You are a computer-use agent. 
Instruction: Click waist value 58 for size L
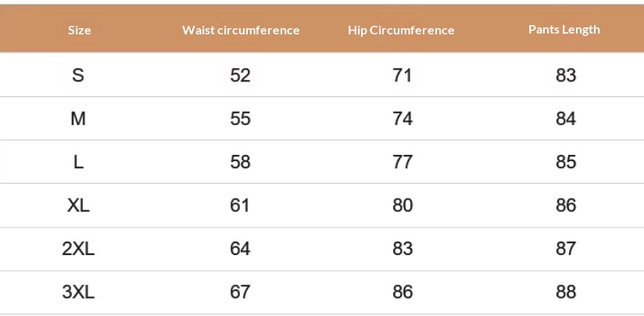[241, 162]
